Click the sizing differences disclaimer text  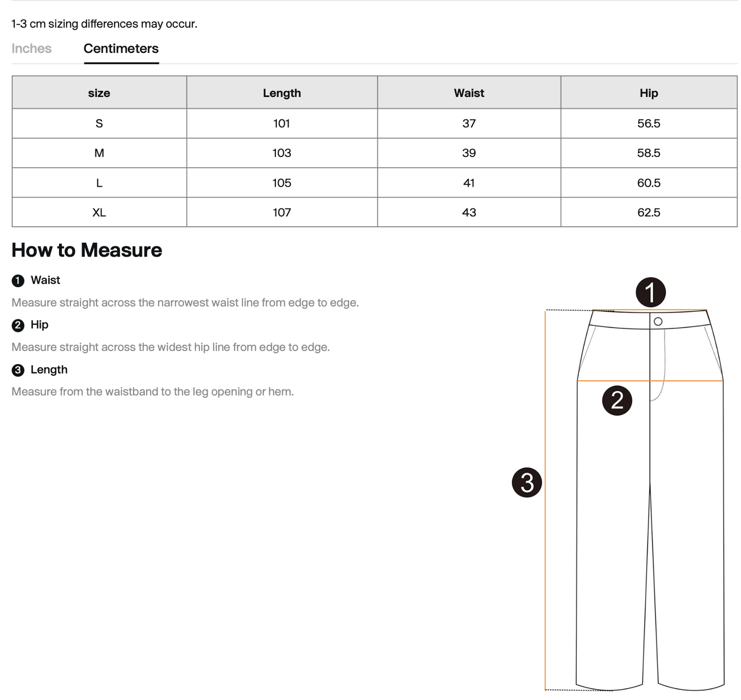tap(104, 23)
